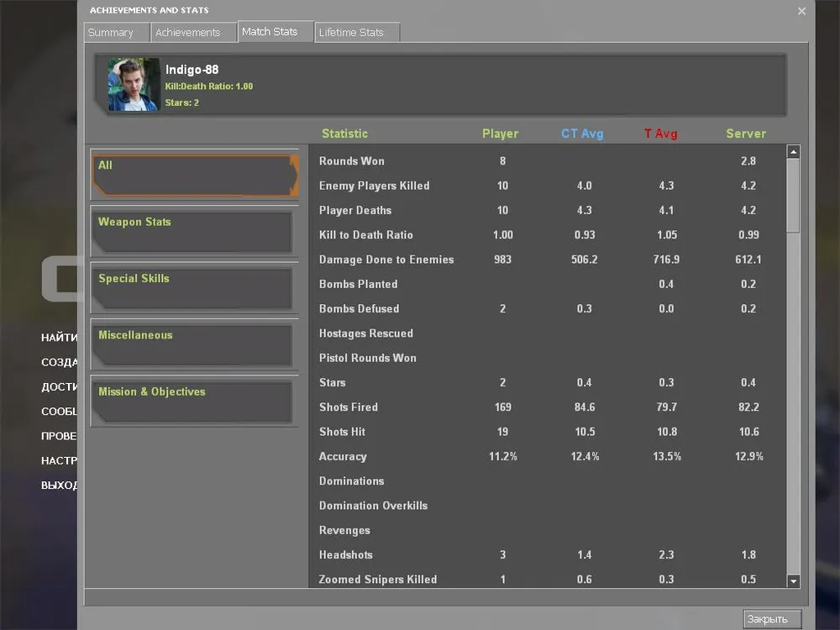Open the Lifetime Stats tab
Viewport: 840px width, 630px height.
(x=357, y=32)
